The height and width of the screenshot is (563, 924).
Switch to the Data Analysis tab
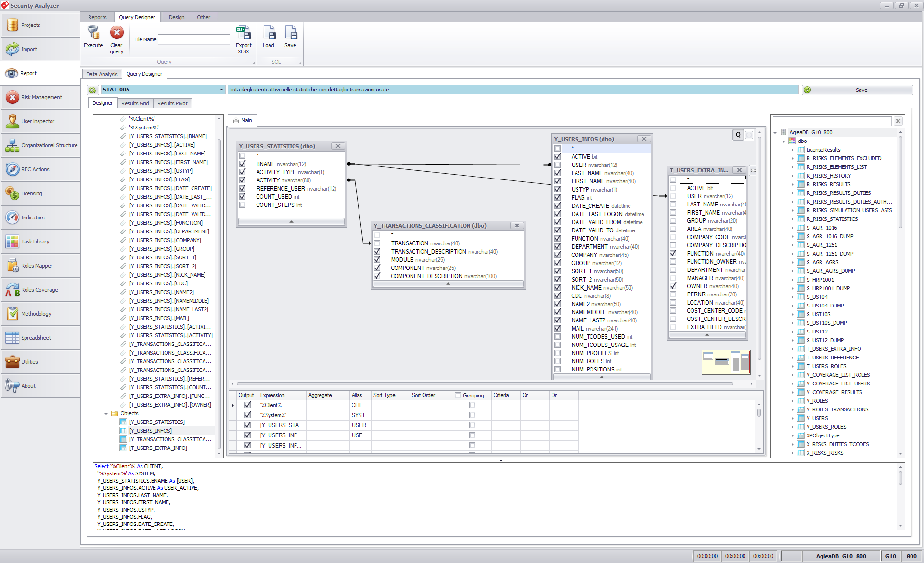click(102, 74)
